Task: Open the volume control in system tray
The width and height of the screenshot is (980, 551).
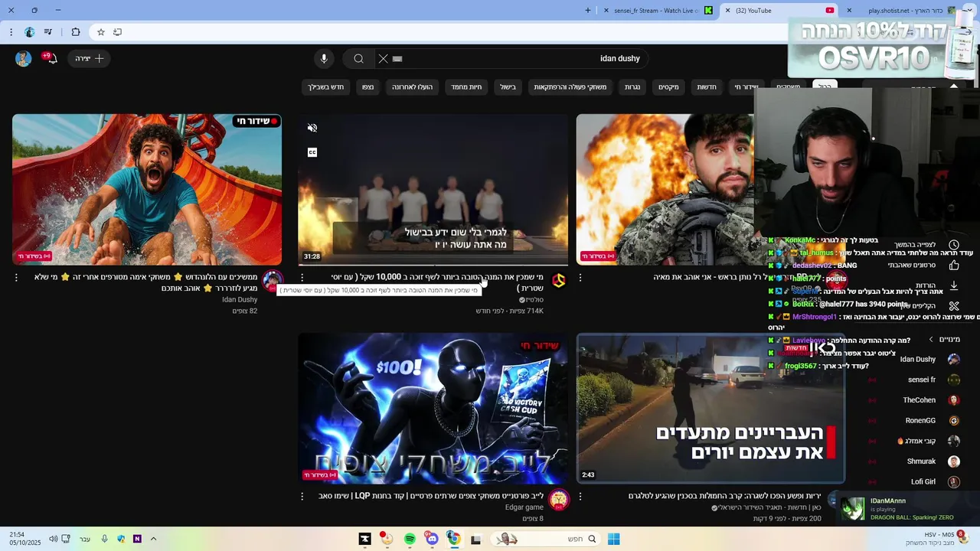Action: [53, 539]
